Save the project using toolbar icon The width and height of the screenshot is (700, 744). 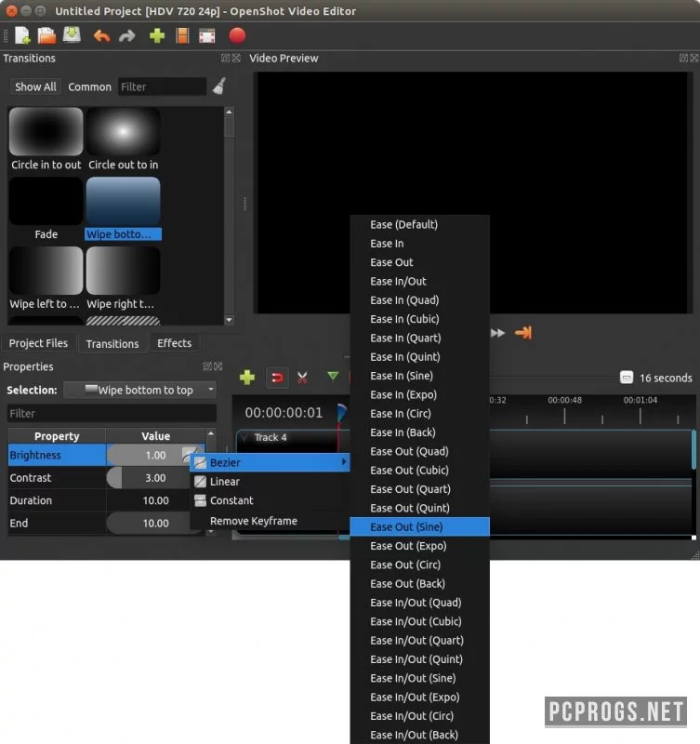72,35
